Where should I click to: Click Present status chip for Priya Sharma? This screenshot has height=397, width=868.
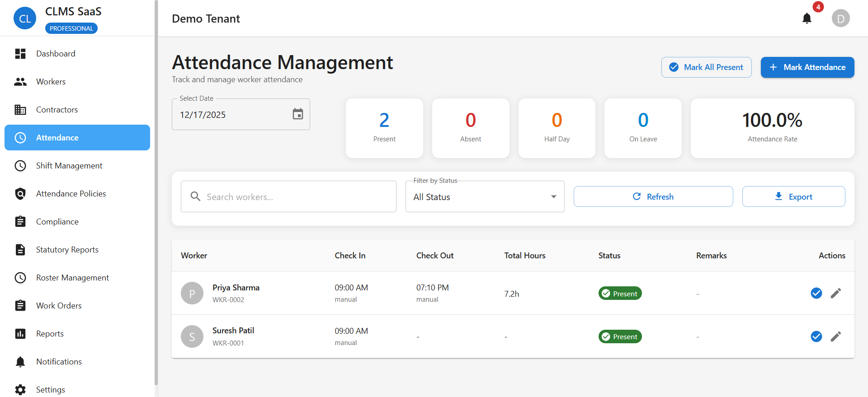point(620,294)
